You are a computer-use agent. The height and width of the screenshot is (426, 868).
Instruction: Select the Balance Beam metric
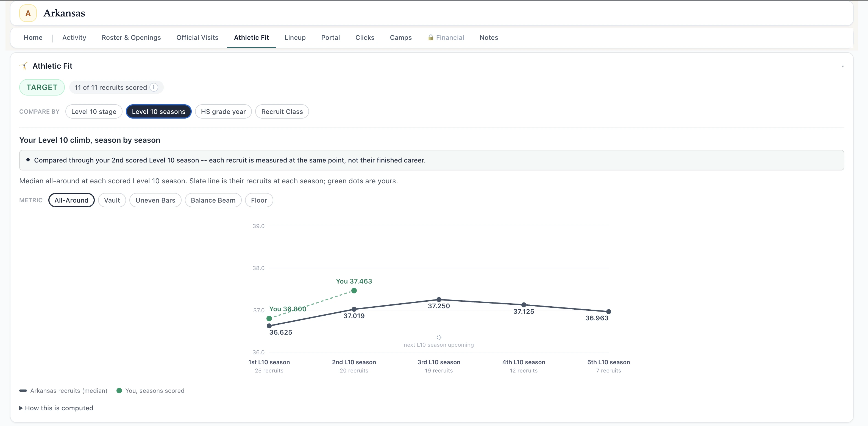[213, 200]
